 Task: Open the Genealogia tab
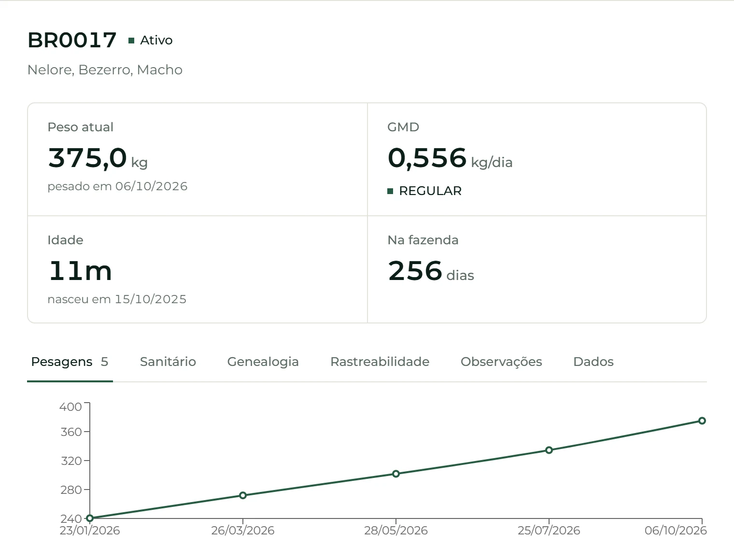coord(263,362)
